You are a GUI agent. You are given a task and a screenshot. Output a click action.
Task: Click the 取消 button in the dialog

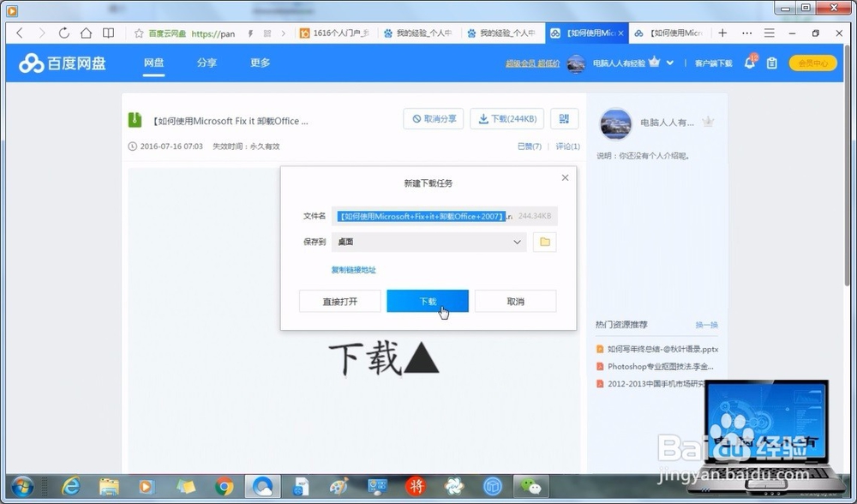tap(515, 301)
